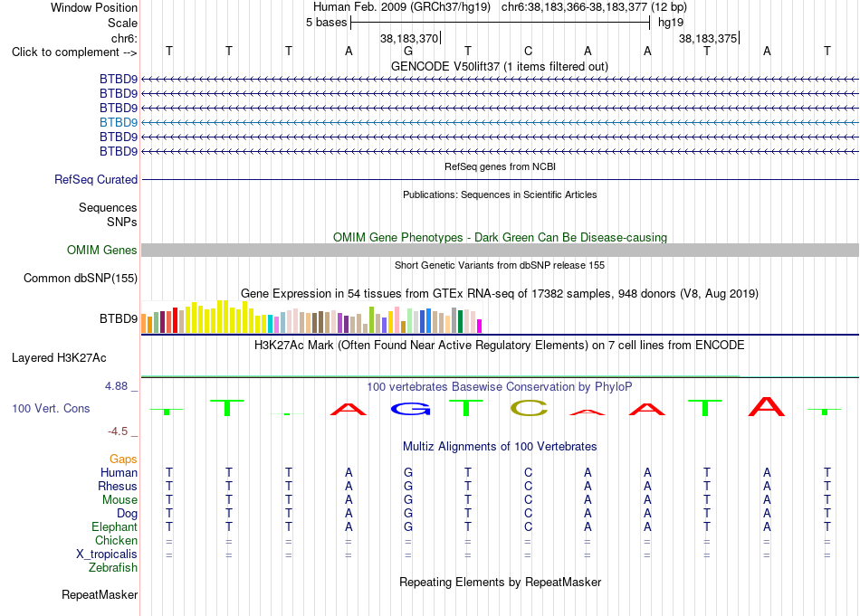860x616 pixels.
Task: Click the Sequences track label
Action: pyautogui.click(x=108, y=208)
